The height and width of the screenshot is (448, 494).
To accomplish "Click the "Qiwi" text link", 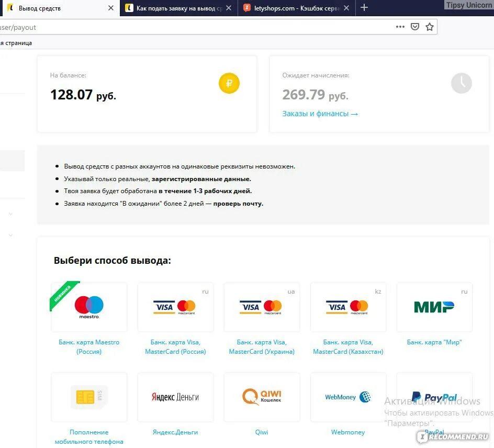I will tap(262, 432).
